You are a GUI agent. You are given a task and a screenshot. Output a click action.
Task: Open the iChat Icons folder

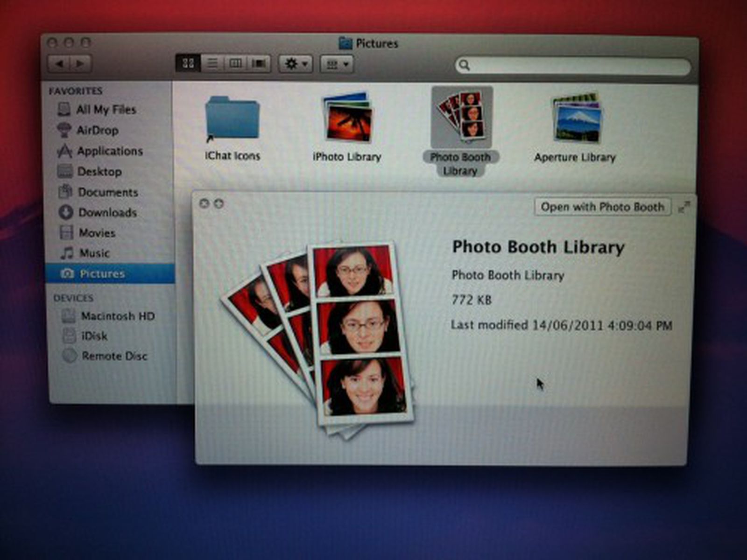click(x=232, y=119)
